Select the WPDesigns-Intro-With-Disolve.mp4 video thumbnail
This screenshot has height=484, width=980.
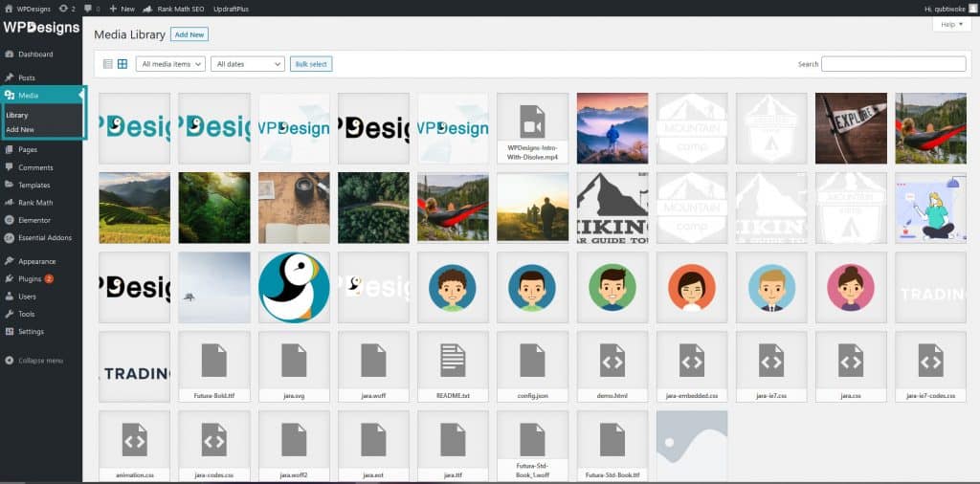tap(532, 128)
